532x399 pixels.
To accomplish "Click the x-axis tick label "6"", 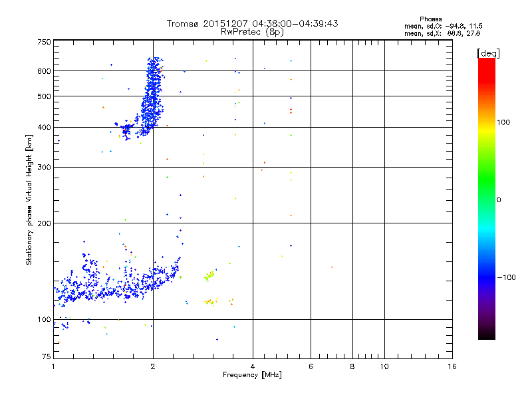I will point(311,366).
